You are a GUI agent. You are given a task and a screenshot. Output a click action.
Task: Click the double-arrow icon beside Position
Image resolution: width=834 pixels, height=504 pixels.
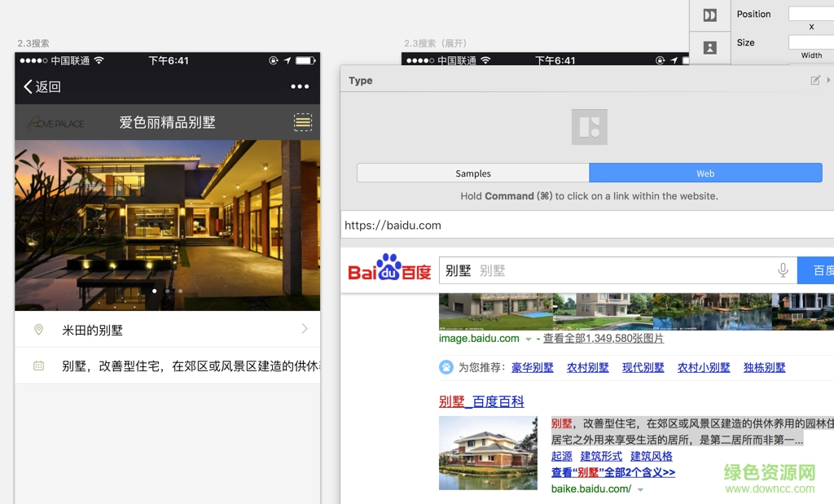click(710, 15)
